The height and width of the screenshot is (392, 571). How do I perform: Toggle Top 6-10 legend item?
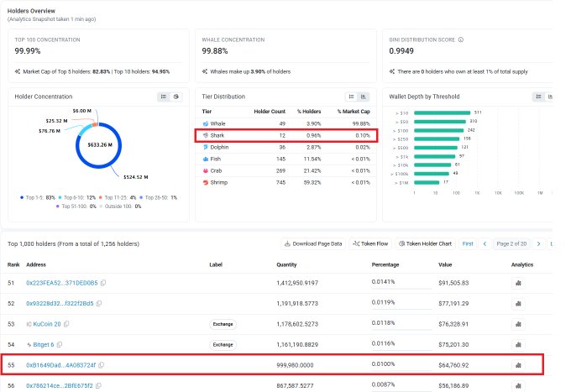(77, 197)
